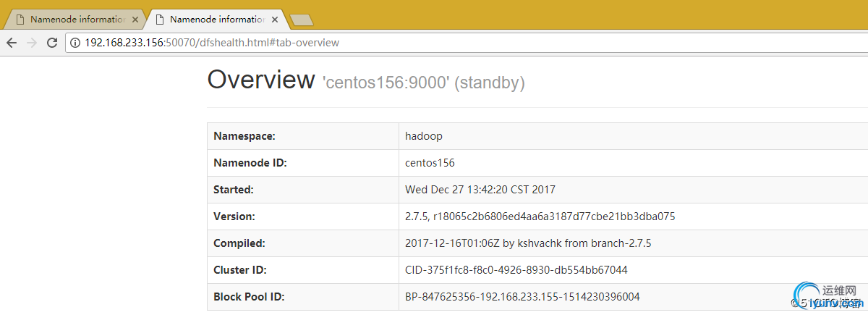Click the browser forward arrow
868x315 pixels.
[32, 43]
